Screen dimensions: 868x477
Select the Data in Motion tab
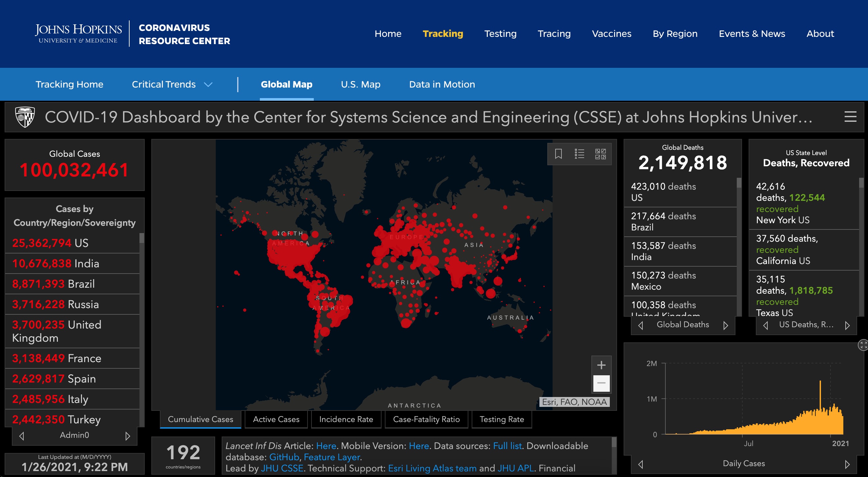click(x=442, y=84)
